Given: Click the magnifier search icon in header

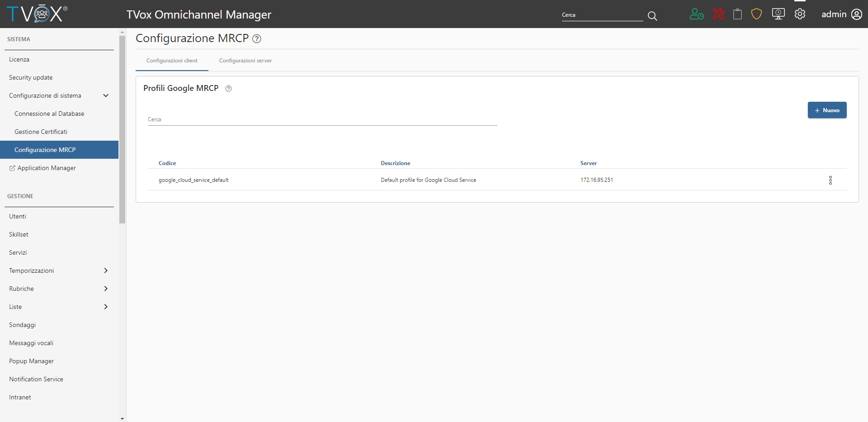Looking at the screenshot, I should point(652,16).
